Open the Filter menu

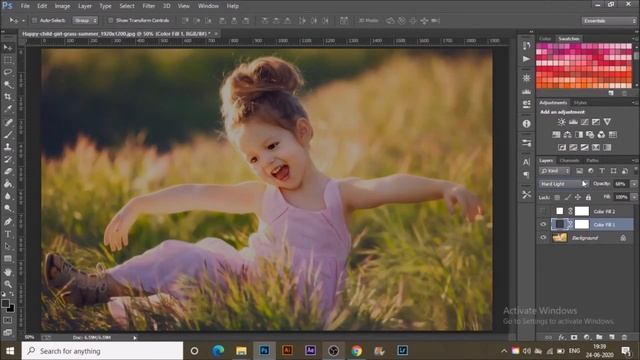tap(149, 6)
